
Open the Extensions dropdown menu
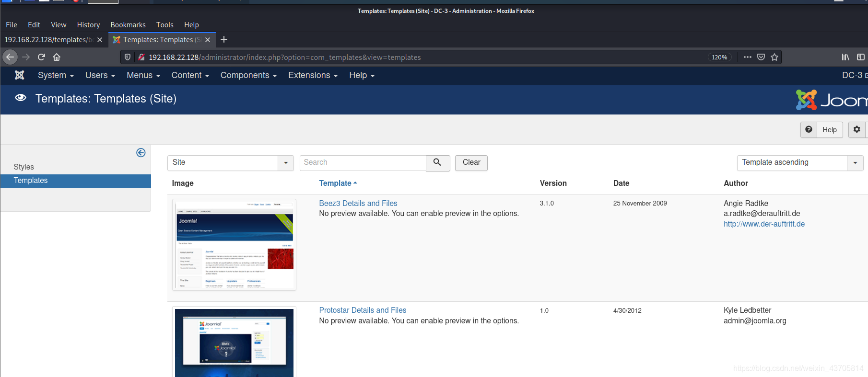point(313,75)
